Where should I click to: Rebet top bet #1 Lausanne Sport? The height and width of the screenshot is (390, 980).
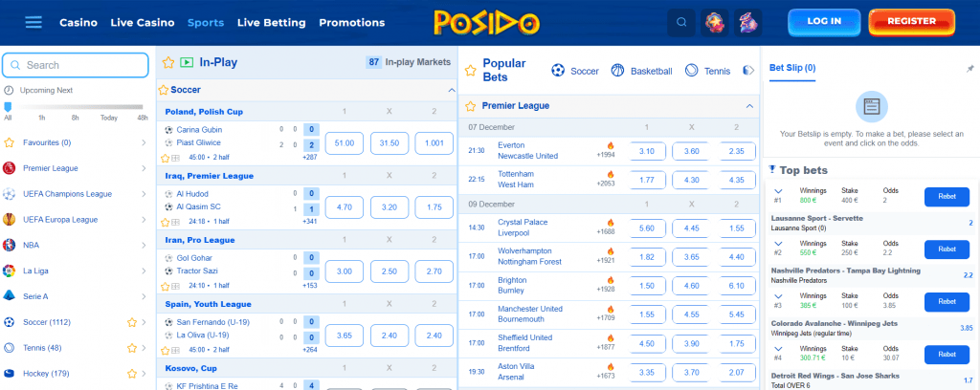pos(947,197)
